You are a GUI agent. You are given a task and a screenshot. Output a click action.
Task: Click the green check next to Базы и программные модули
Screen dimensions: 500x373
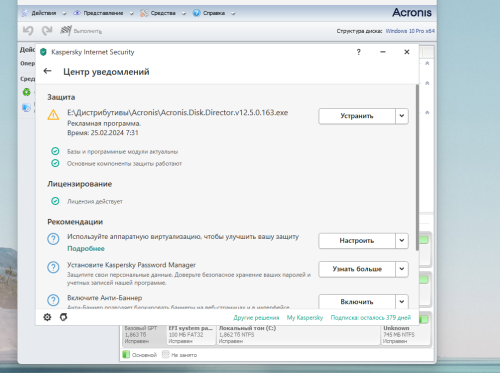pyautogui.click(x=55, y=151)
